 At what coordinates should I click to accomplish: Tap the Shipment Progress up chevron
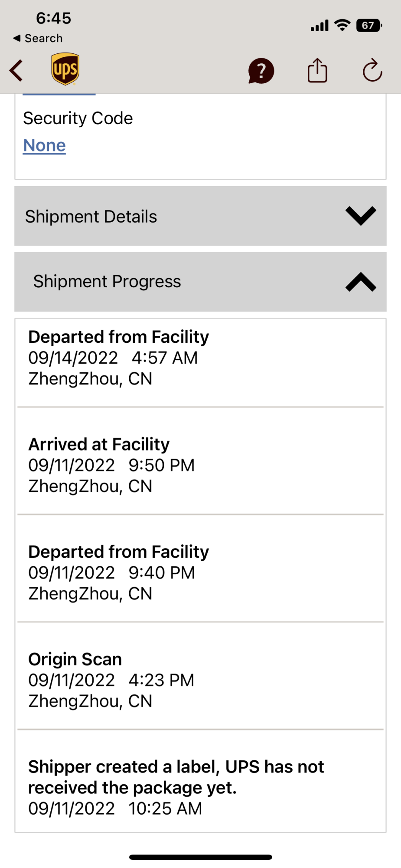point(361,282)
